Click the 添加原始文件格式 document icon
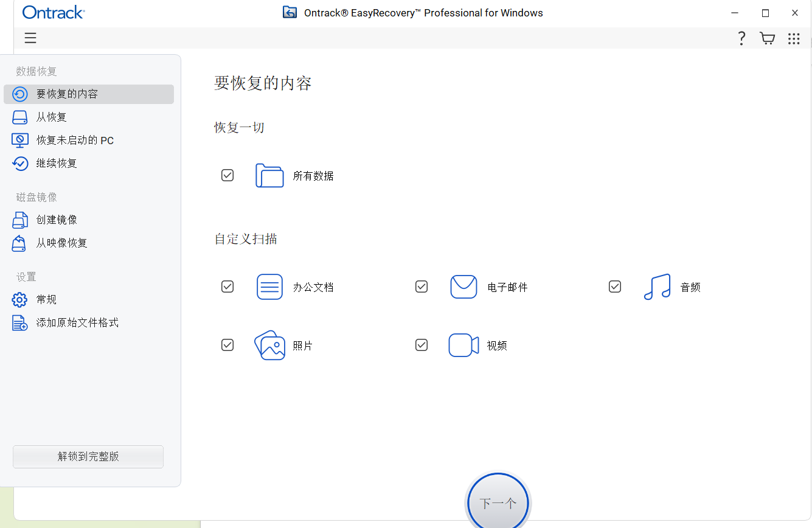 coord(20,323)
